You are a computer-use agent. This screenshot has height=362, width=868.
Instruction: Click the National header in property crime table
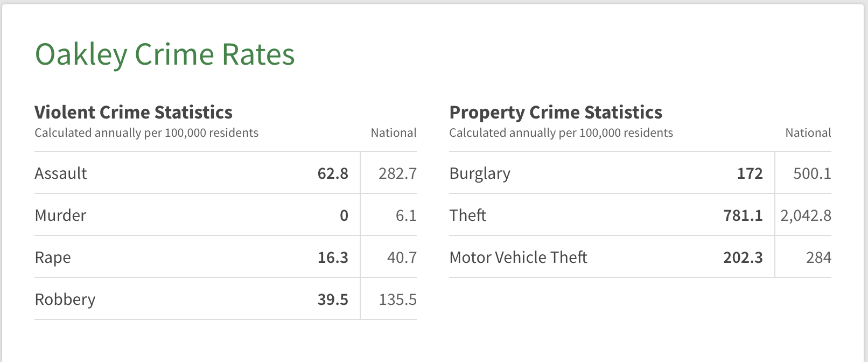tap(808, 133)
